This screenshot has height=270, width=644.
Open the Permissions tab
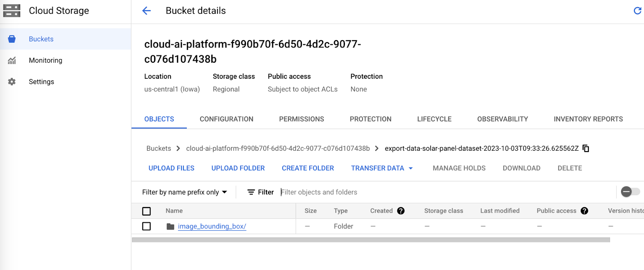(x=301, y=119)
